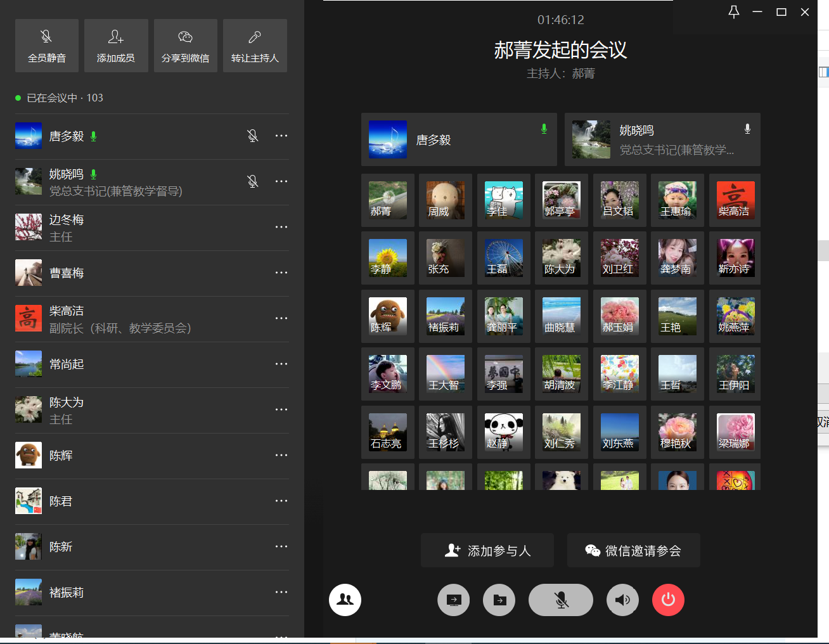Toggle the speaker volume button
Image resolution: width=829 pixels, height=644 pixels.
tap(622, 600)
